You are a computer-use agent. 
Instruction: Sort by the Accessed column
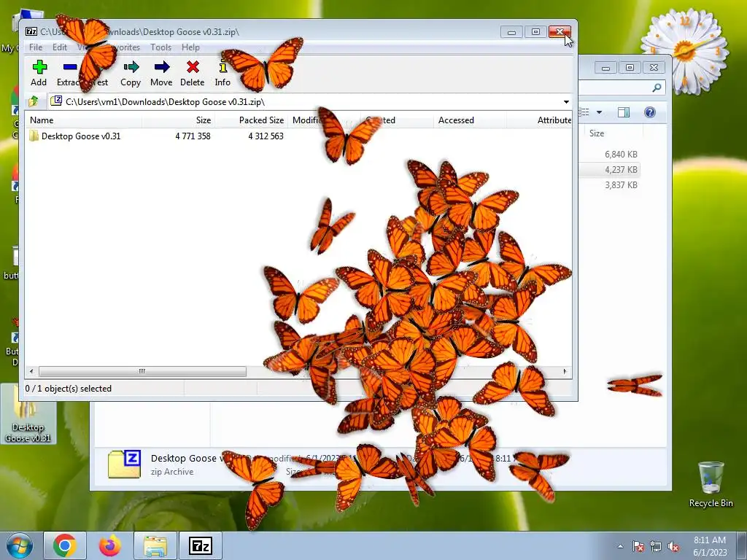point(471,120)
